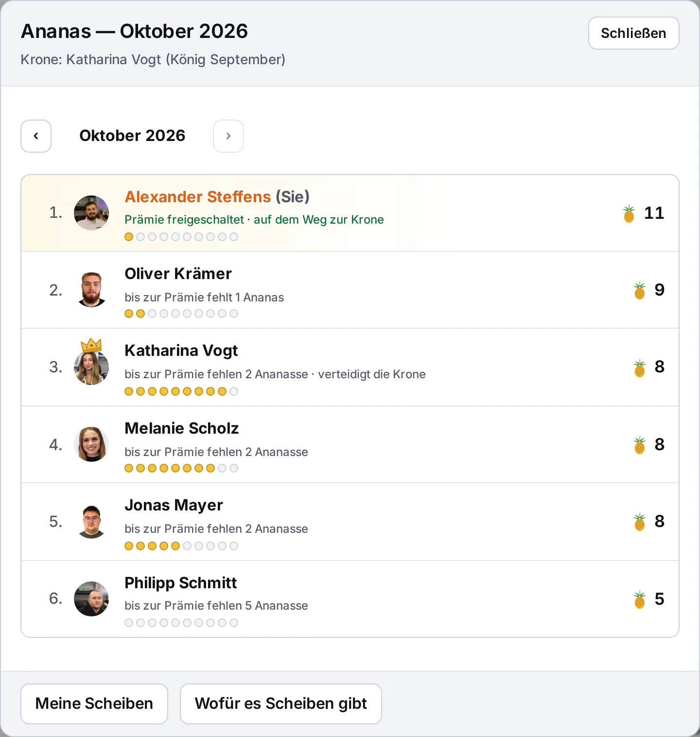This screenshot has height=737, width=700.
Task: Click 'Prämie freigeschaltet · auf dem Weg zur Krone'
Action: click(x=254, y=220)
